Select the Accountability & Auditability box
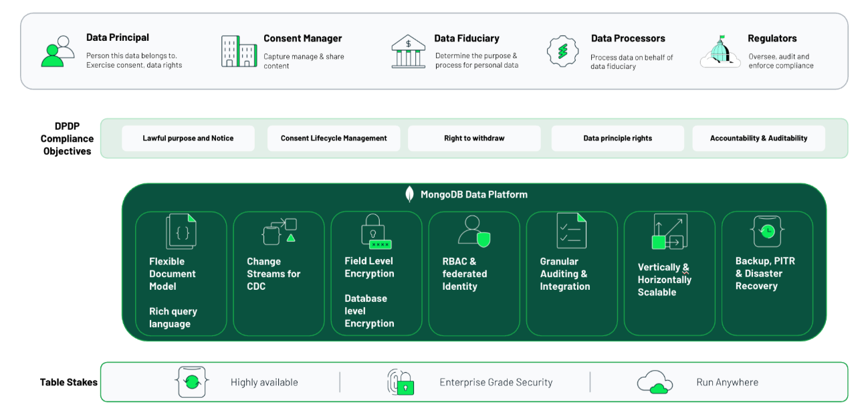This screenshot has width=868, height=415. pos(758,139)
